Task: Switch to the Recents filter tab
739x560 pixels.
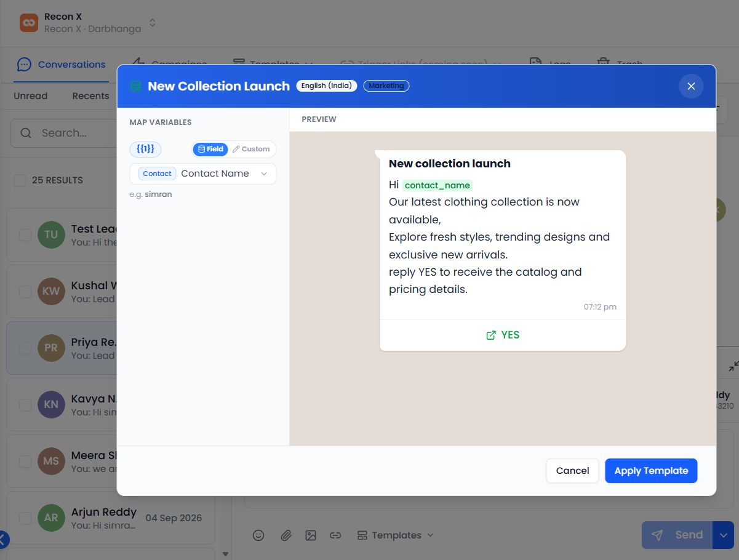Action: pyautogui.click(x=90, y=96)
